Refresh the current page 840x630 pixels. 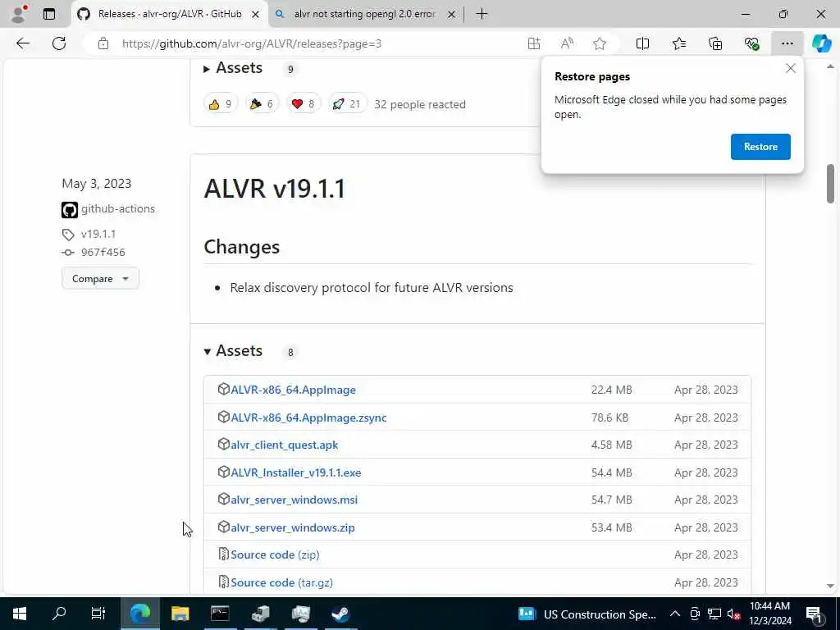59,43
